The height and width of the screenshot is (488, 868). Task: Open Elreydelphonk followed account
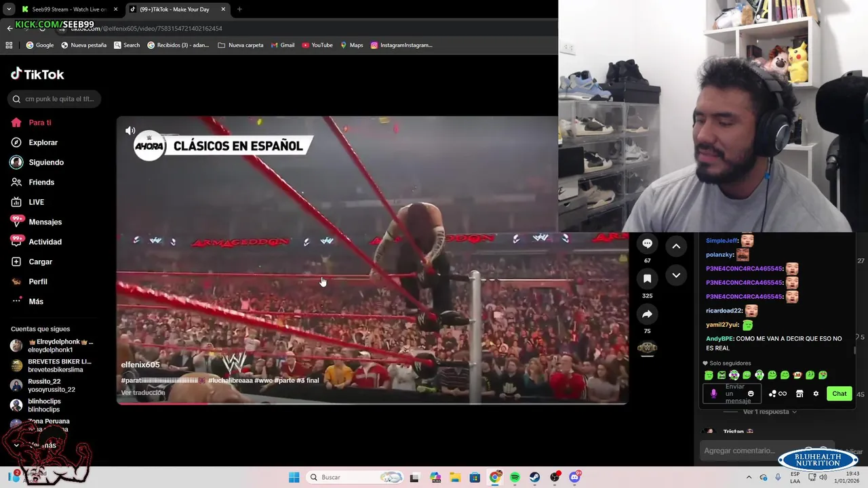(53, 346)
